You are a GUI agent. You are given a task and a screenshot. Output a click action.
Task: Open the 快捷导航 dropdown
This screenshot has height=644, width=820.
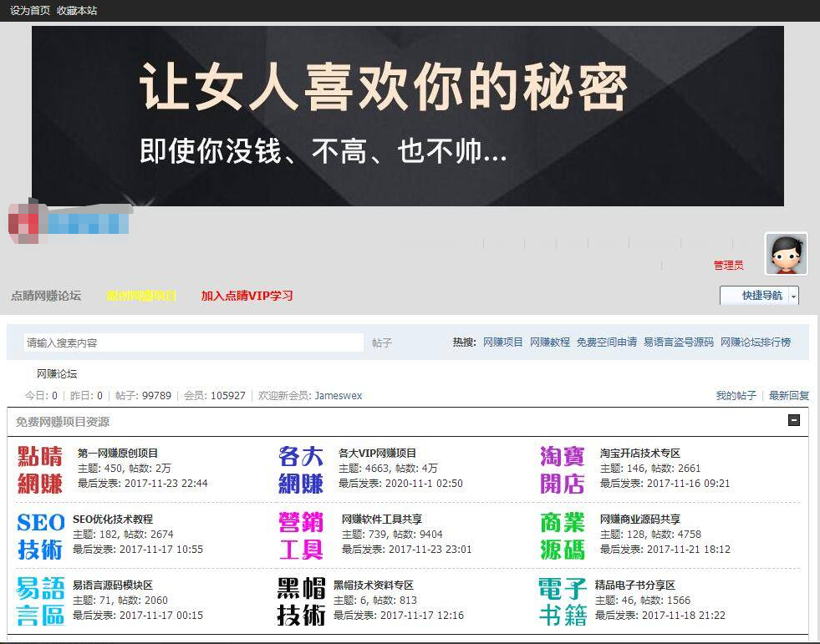pos(759,296)
